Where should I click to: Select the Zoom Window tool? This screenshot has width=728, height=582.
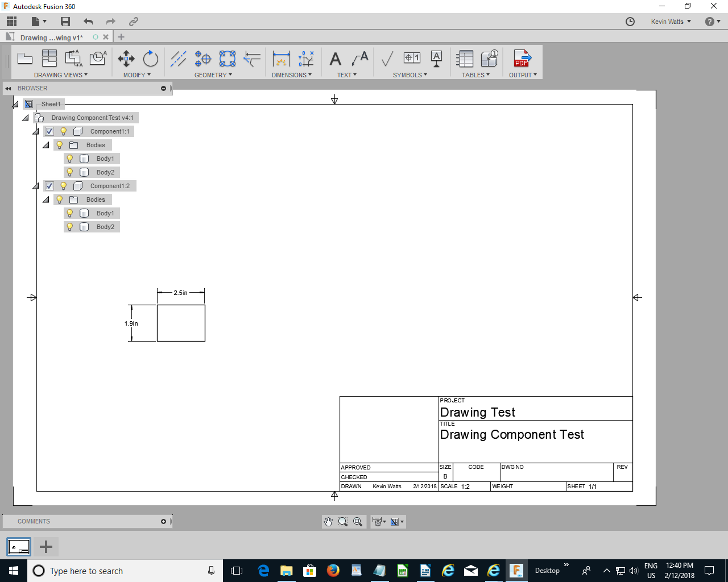tap(342, 521)
